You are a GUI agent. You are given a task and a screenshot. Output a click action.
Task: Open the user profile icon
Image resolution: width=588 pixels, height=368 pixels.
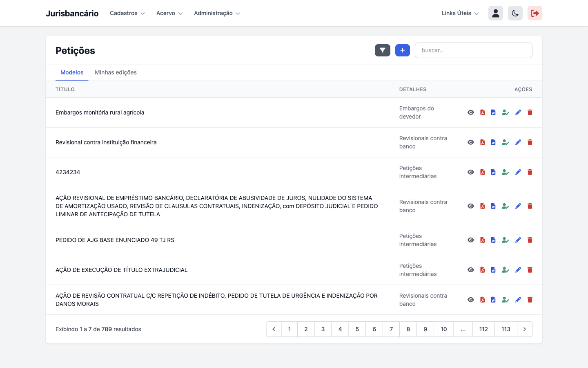coord(496,13)
